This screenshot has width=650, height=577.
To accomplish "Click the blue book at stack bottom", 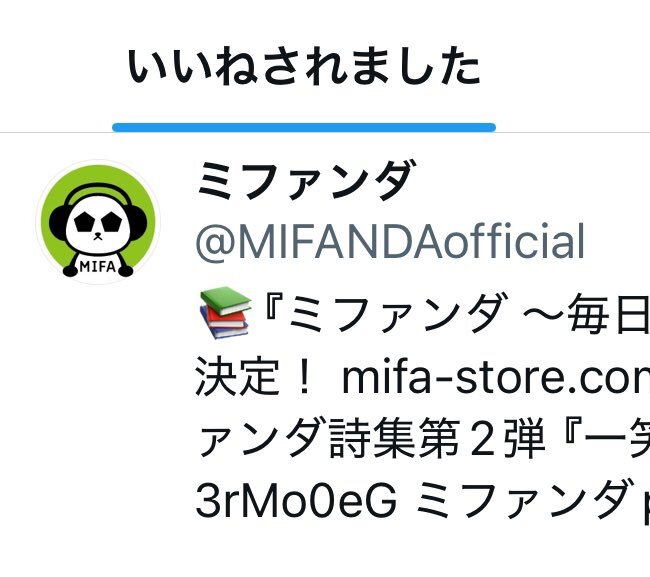I will [226, 331].
